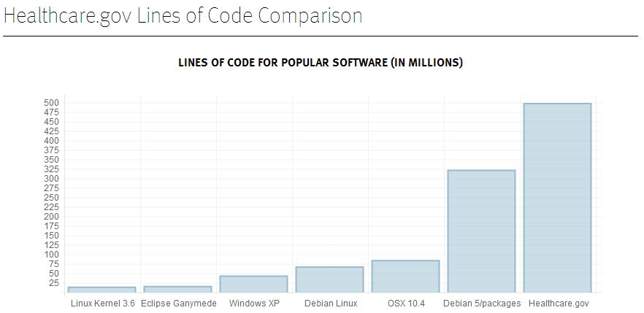Click the 275 y-axis value

click(52, 188)
